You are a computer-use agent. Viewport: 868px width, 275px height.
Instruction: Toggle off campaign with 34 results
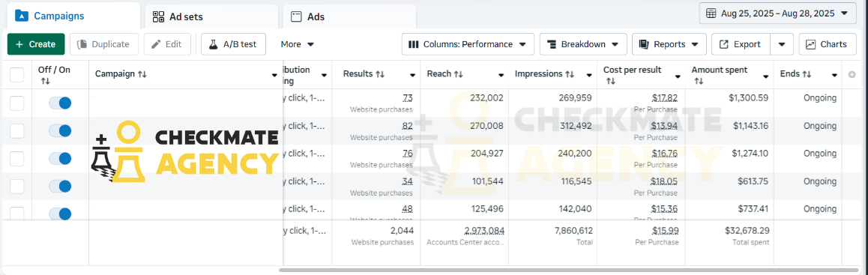coord(60,187)
